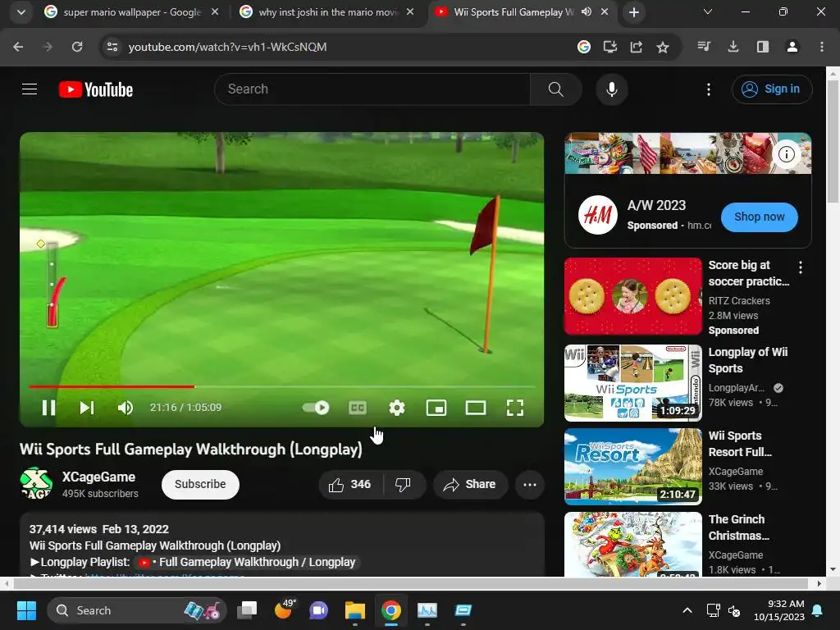Select the Wii Sports Full Gameplay tab

tap(513, 12)
